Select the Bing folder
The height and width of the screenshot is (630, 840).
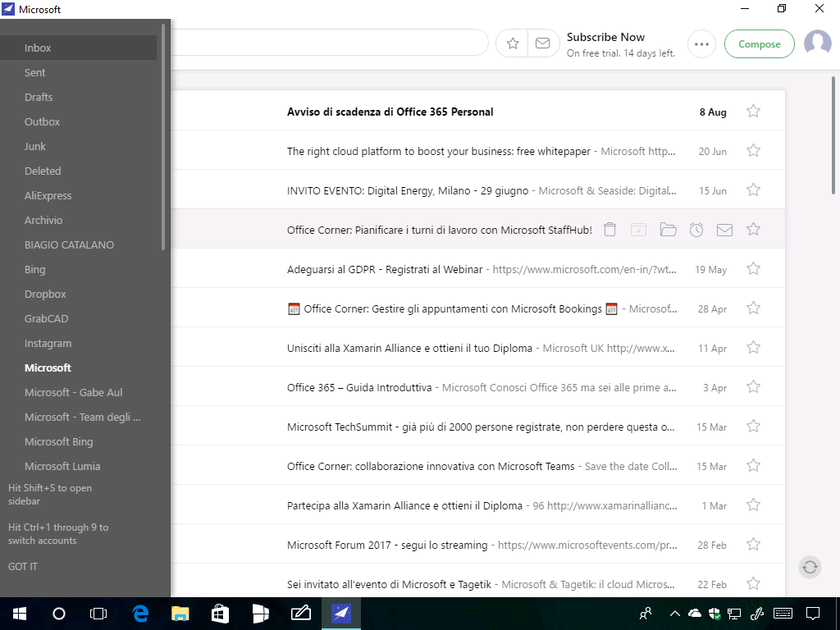78,269
